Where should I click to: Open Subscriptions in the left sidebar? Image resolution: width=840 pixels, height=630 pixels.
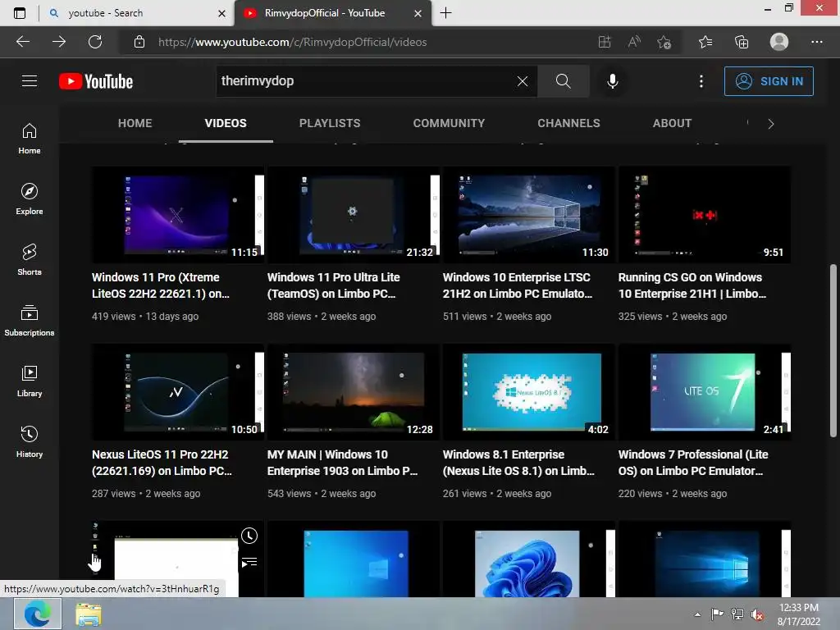(x=30, y=321)
